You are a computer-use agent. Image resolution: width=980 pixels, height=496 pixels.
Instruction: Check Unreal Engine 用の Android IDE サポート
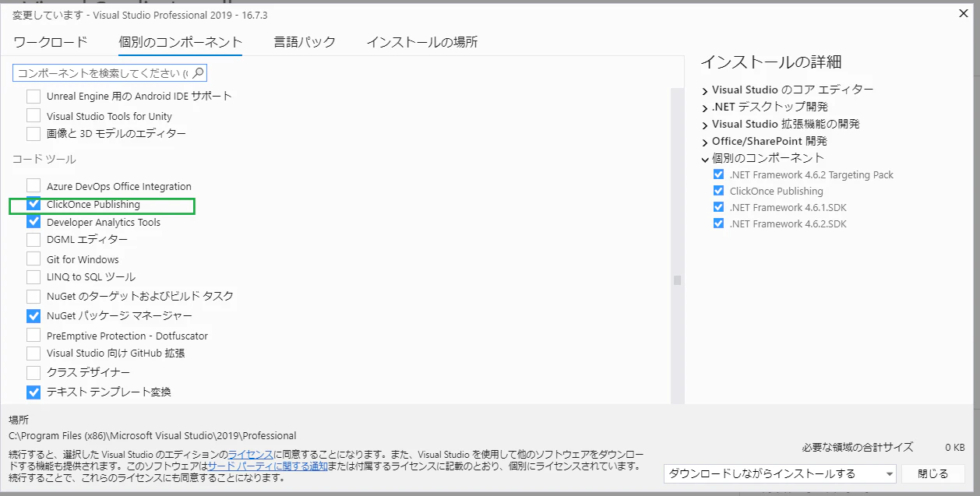[x=33, y=97]
